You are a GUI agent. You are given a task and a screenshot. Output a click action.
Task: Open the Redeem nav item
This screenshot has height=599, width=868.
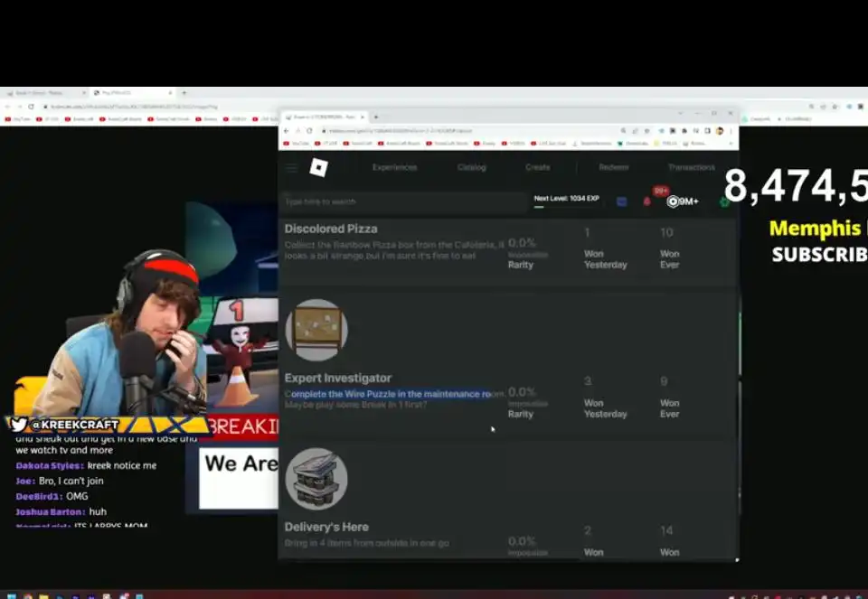pyautogui.click(x=613, y=167)
